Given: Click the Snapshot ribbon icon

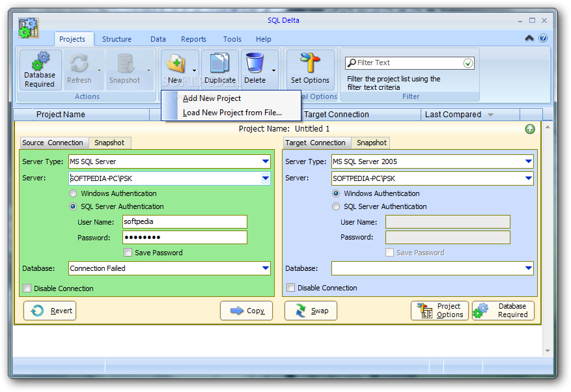Looking at the screenshot, I should pos(126,63).
